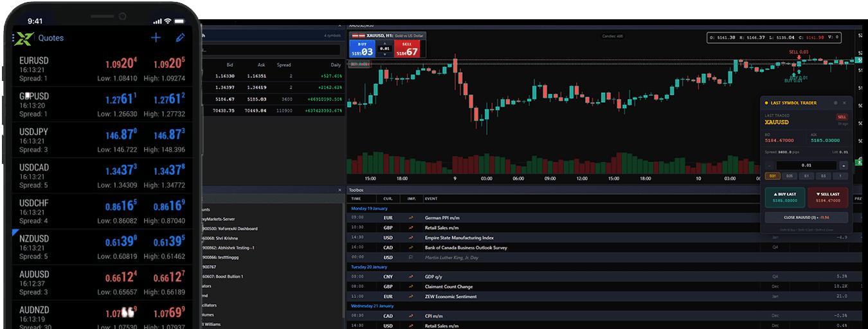Click the plus lot increment button
This screenshot has width=868, height=329.
point(844,165)
